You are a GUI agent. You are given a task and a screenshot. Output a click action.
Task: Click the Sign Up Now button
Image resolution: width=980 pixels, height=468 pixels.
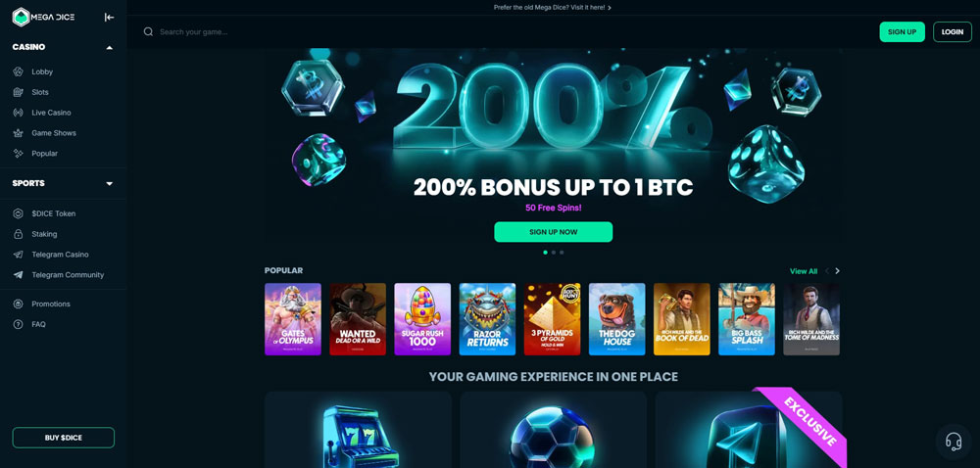point(553,232)
